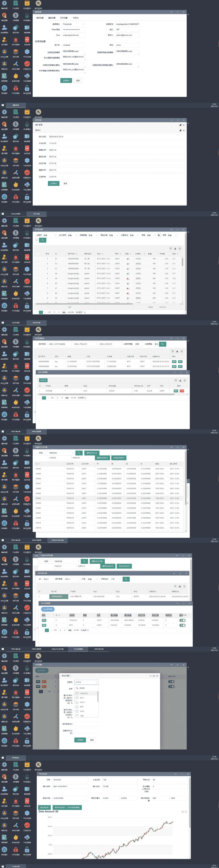Click 重置 in the 添加机器人 dialog
This screenshot has height=868, width=219.
pyautogui.click(x=92, y=740)
